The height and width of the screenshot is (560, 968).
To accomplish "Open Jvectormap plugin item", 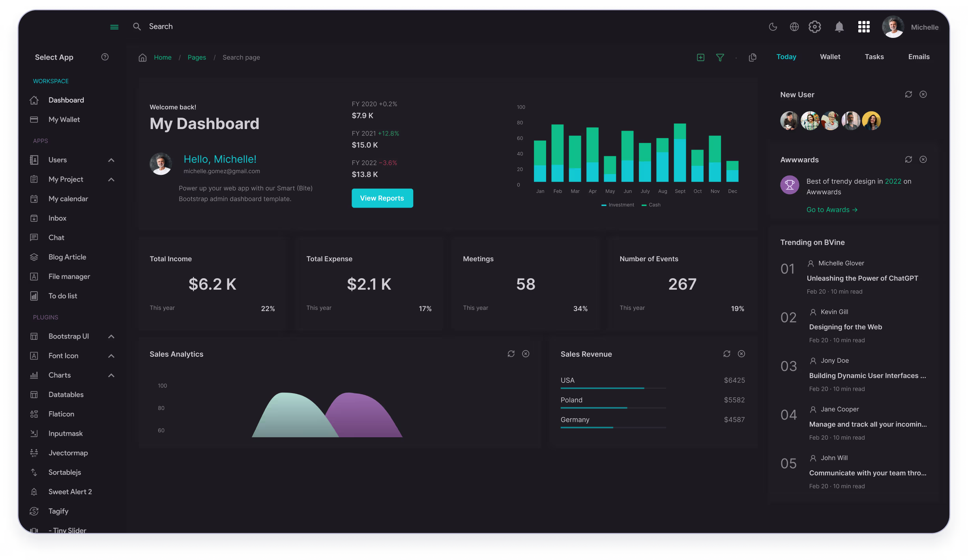I will click(x=59, y=453).
